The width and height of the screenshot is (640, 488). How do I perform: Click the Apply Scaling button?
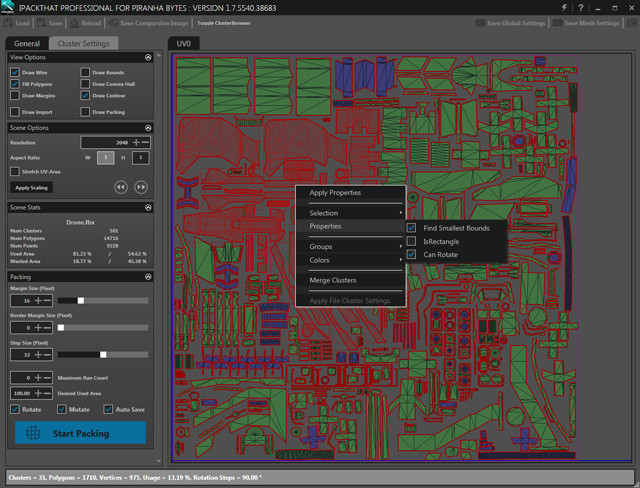pos(33,187)
